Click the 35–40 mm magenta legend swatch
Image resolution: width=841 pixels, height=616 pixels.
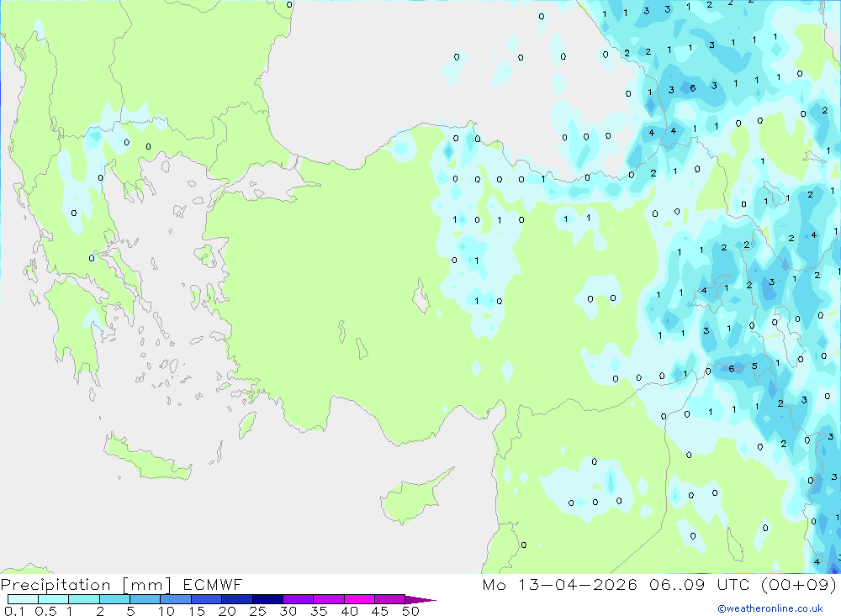[328, 599]
